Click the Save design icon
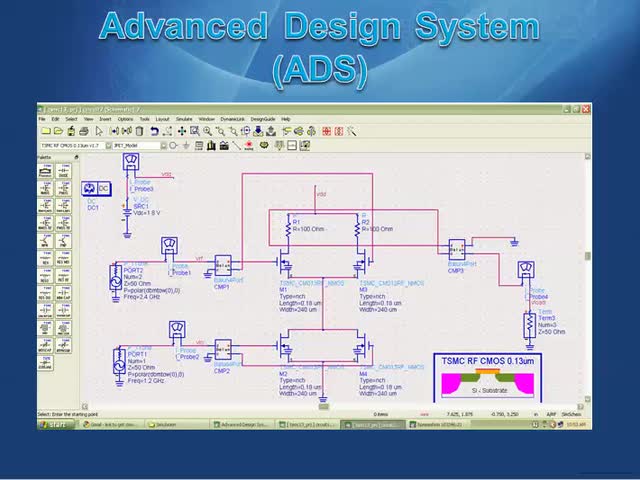The height and width of the screenshot is (480, 640). click(x=71, y=131)
